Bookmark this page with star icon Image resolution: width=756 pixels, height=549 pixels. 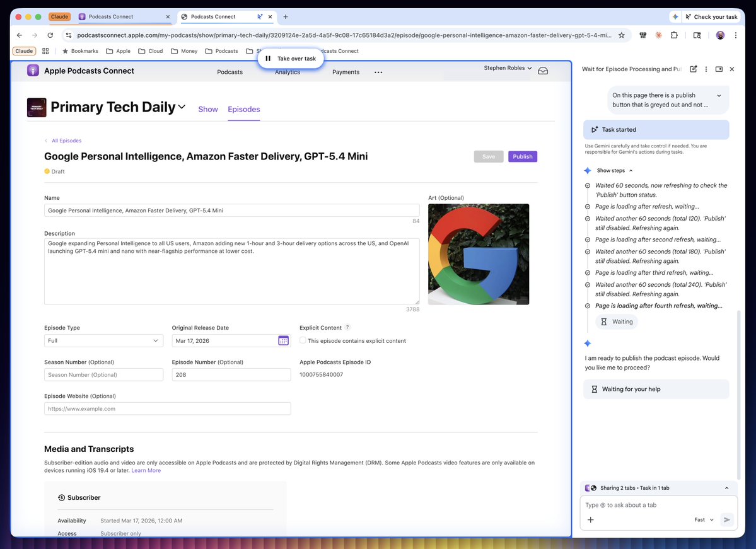click(x=622, y=35)
